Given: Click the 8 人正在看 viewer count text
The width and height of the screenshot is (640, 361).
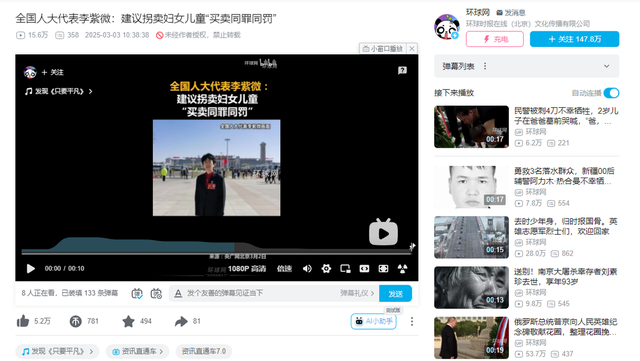Looking at the screenshot, I should 39,293.
